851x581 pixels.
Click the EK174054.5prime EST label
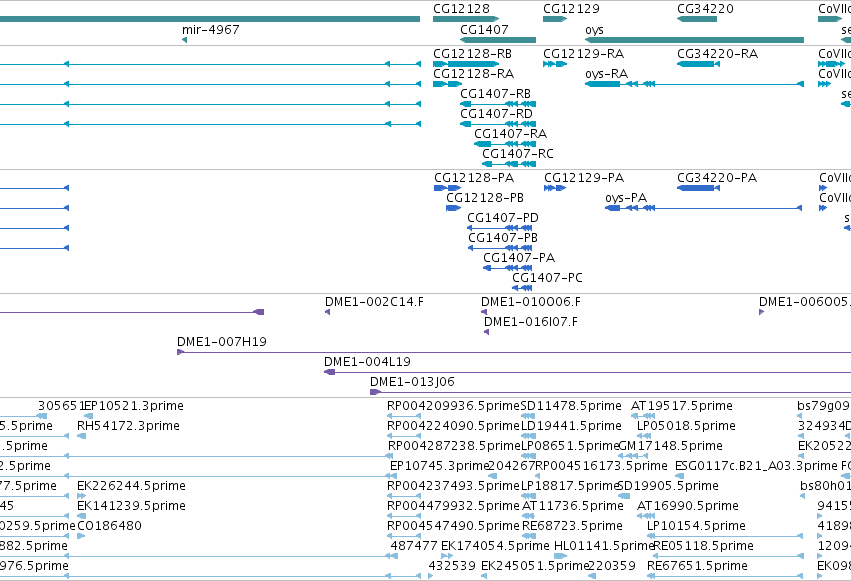495,546
